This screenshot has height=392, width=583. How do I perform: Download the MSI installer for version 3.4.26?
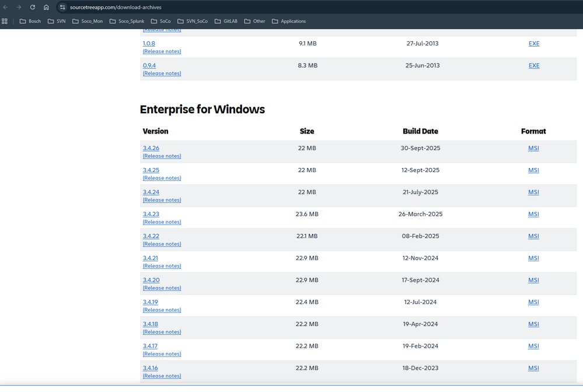pos(533,148)
